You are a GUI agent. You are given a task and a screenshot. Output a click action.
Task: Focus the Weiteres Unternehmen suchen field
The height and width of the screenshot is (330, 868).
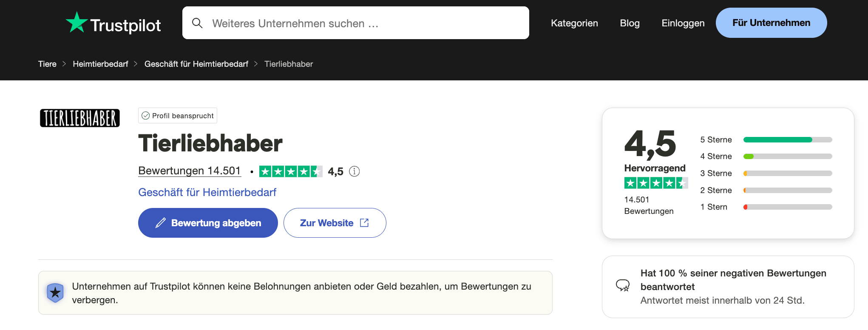coord(356,23)
